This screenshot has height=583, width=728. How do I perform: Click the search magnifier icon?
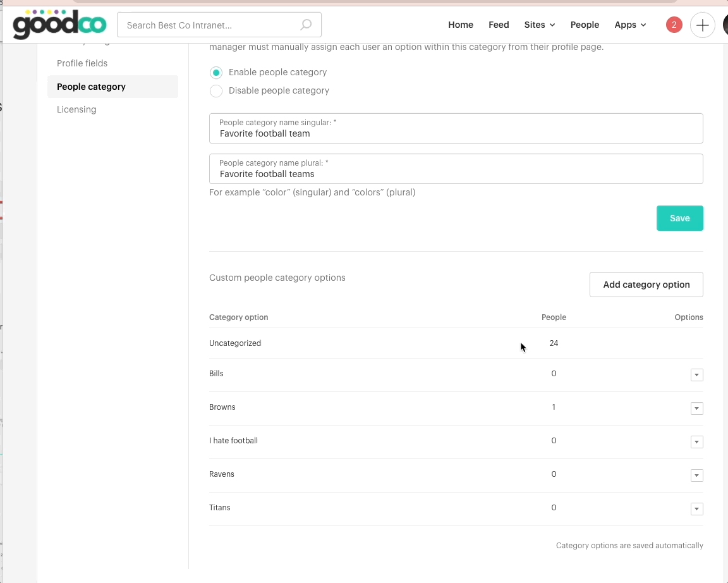click(306, 25)
